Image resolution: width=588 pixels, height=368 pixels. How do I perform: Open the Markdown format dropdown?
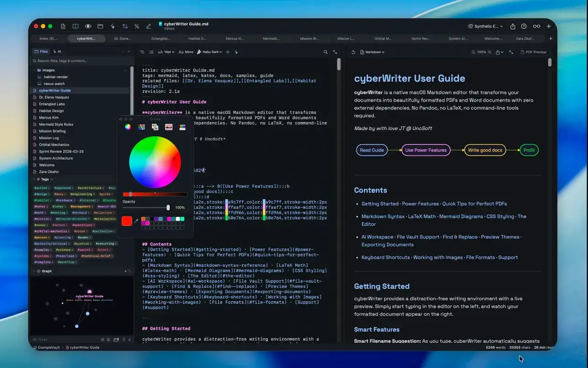click(373, 52)
